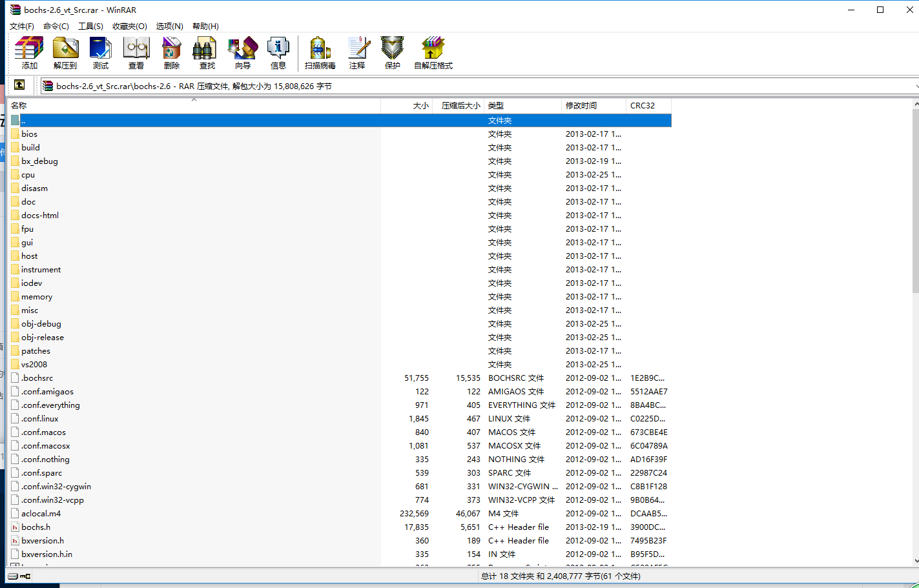919x588 pixels.
Task: Click the bochs.h header file icon
Action: [x=15, y=527]
